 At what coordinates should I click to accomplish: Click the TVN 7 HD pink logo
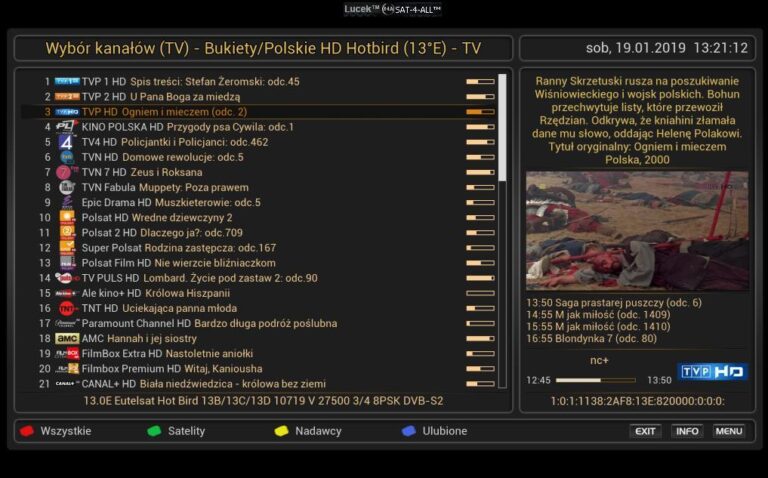[x=66, y=172]
